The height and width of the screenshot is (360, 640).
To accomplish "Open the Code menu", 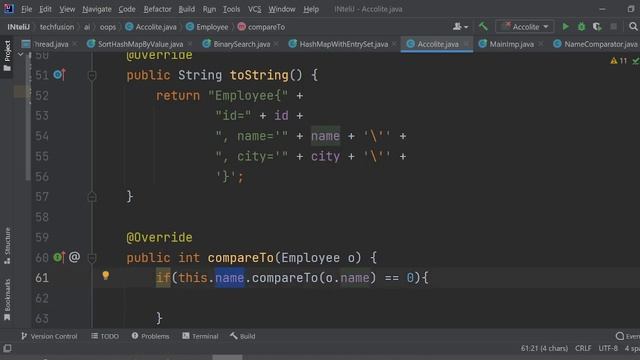I will (127, 9).
